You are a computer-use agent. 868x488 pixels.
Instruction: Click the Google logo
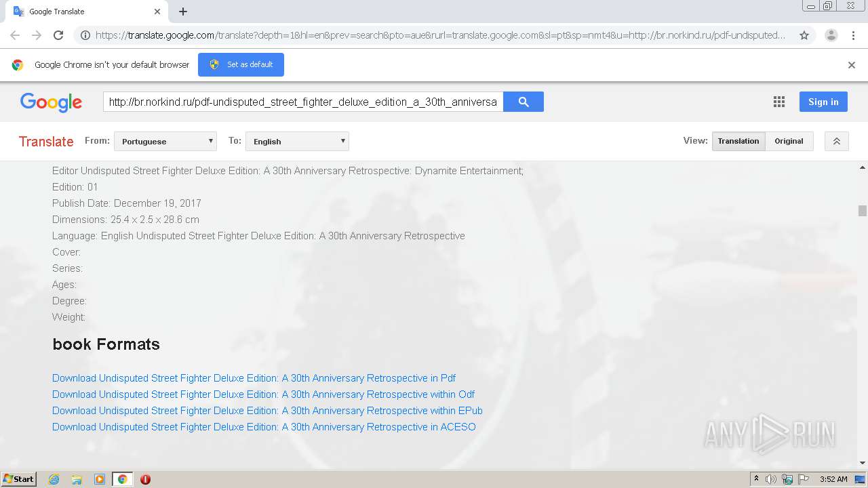(51, 102)
